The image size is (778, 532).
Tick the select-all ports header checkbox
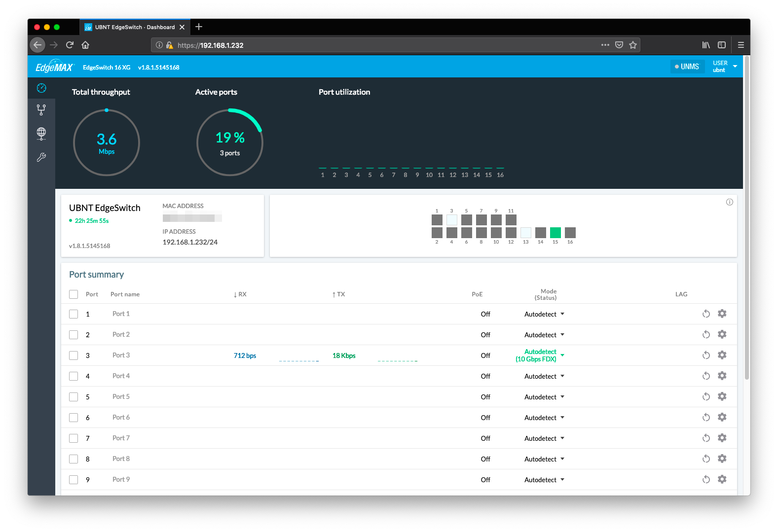coord(74,294)
